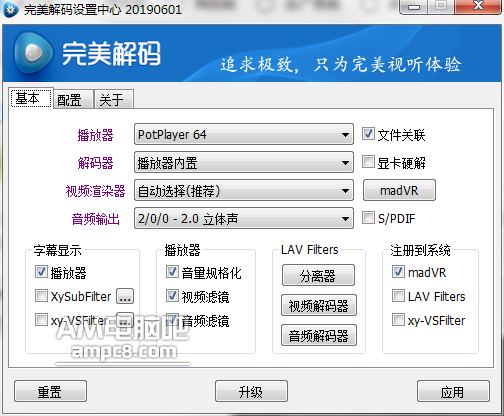
Task: Open LAV 音频解码器 settings
Action: point(319,335)
